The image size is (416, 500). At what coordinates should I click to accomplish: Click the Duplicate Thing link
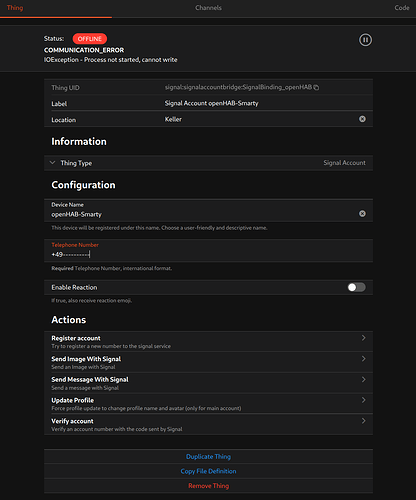coord(208,457)
